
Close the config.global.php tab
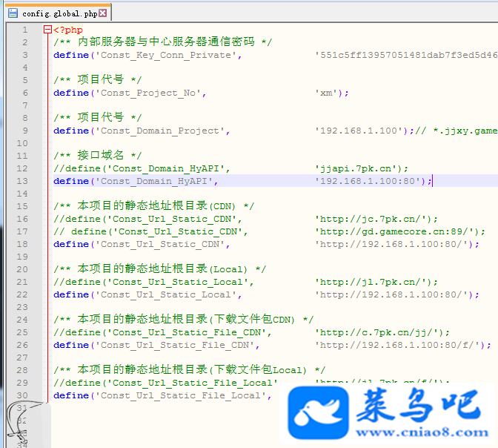point(102,13)
